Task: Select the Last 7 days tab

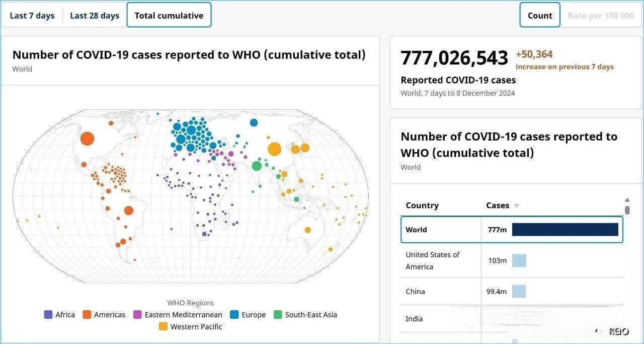Action: tap(32, 16)
